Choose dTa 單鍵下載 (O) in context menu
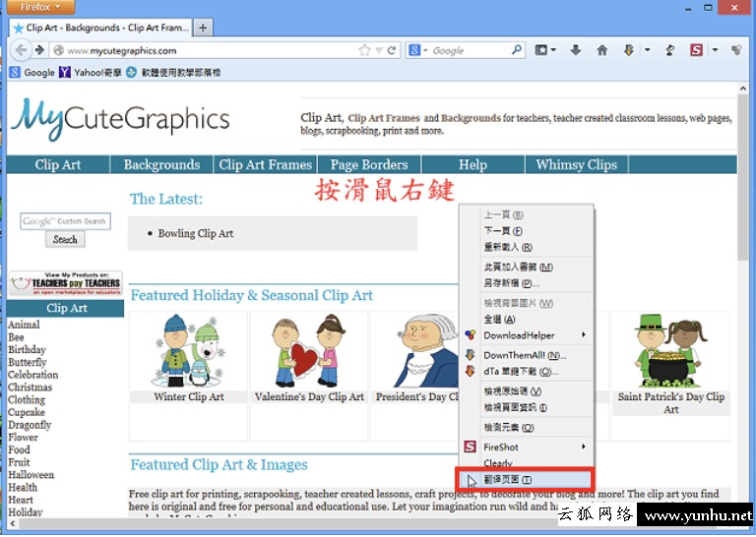The image size is (756, 537). (527, 372)
